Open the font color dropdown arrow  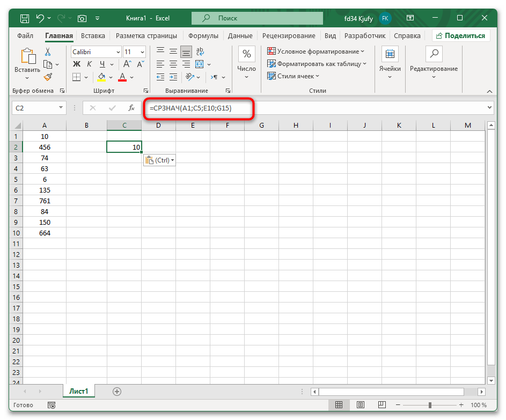[131, 77]
